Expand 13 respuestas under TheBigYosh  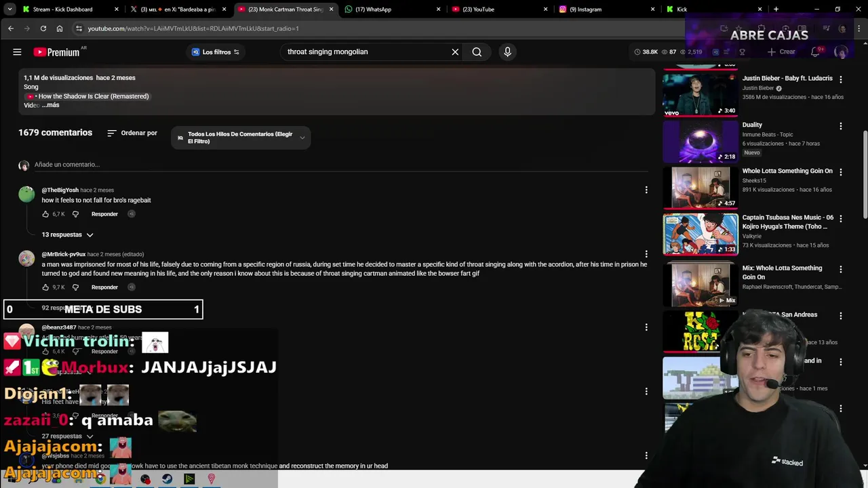click(68, 235)
